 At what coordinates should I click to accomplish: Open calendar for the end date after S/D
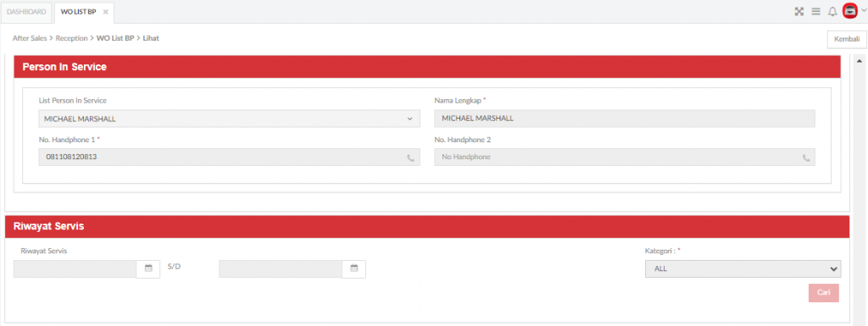click(354, 268)
